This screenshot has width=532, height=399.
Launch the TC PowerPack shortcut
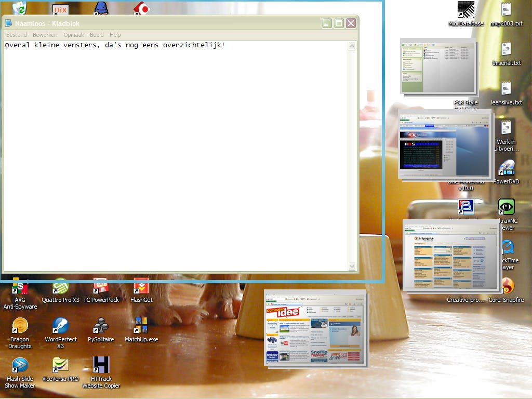pyautogui.click(x=101, y=290)
